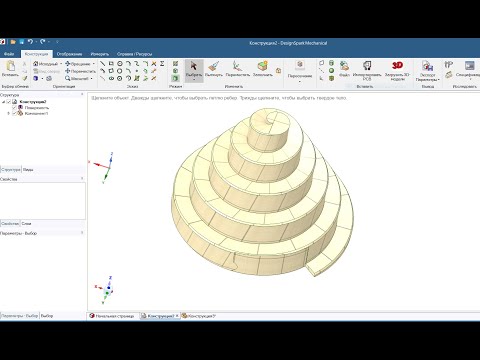This screenshot has width=480, height=360.
Task: Collapse the Конструкция2 root tree node
Action: tap(4, 102)
